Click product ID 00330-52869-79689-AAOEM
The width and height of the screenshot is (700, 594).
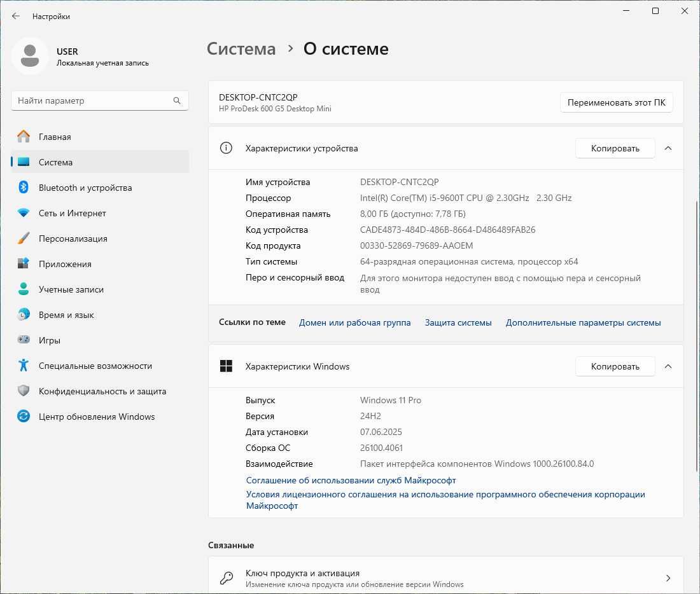(x=417, y=245)
